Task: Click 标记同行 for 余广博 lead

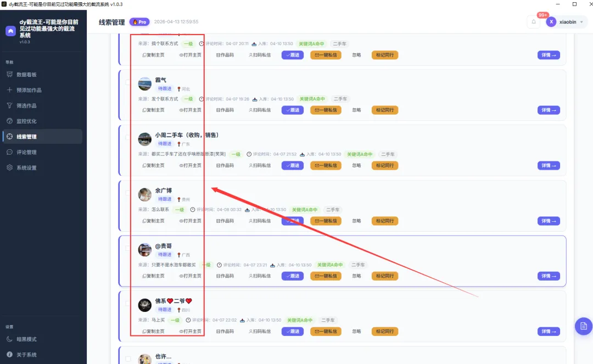Action: [384, 221]
